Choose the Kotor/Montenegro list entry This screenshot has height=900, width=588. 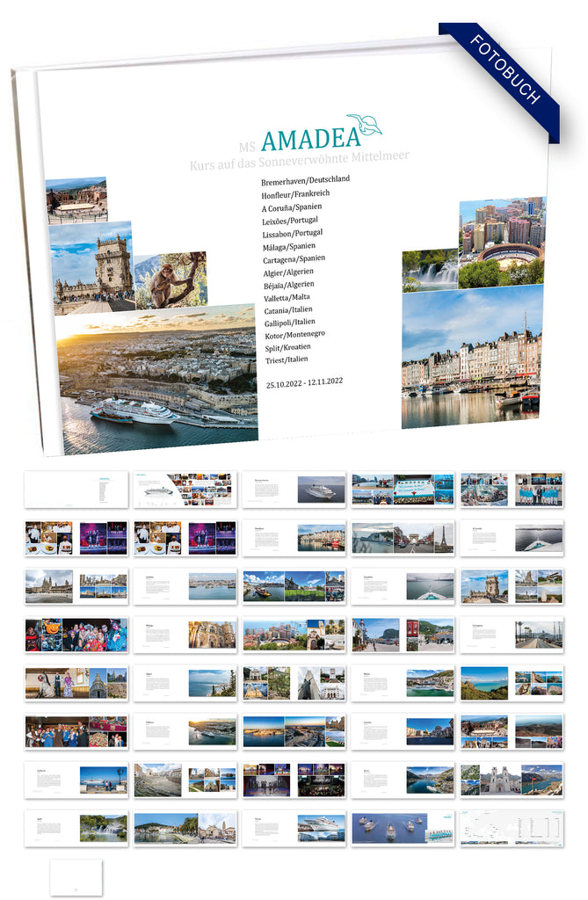point(294,335)
